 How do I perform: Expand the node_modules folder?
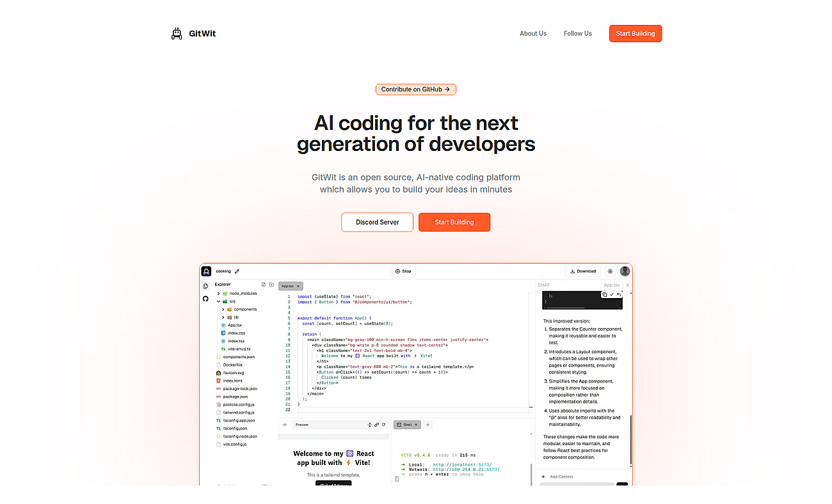click(237, 294)
